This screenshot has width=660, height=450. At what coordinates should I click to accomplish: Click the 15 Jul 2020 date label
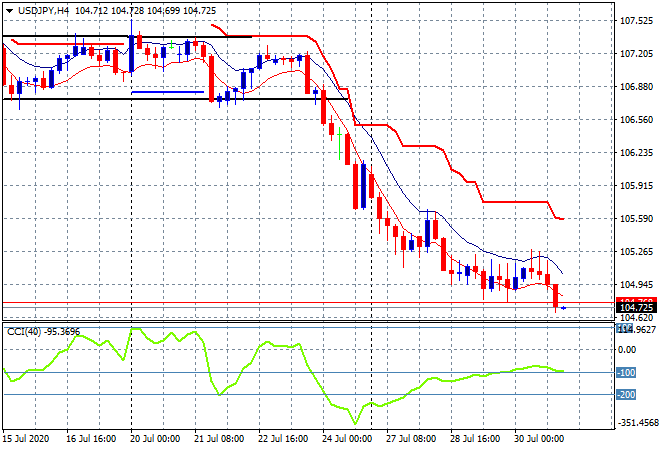pos(28,438)
